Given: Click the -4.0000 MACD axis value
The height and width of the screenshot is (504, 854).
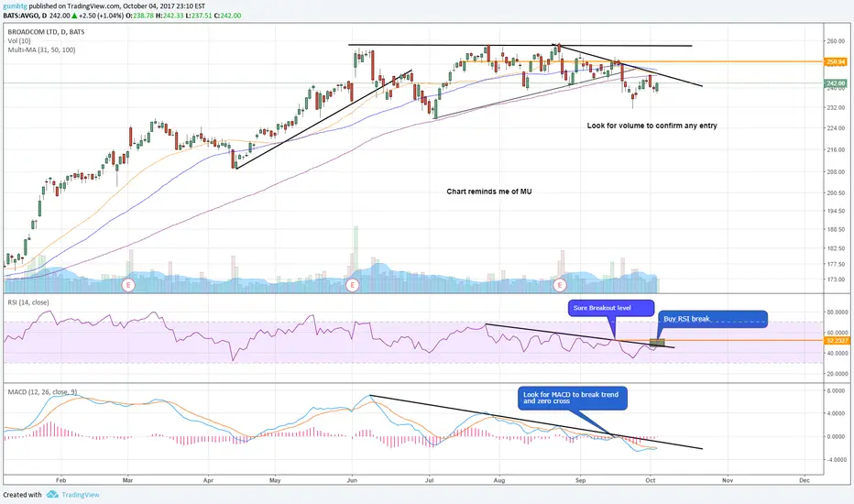Looking at the screenshot, I should click(836, 459).
